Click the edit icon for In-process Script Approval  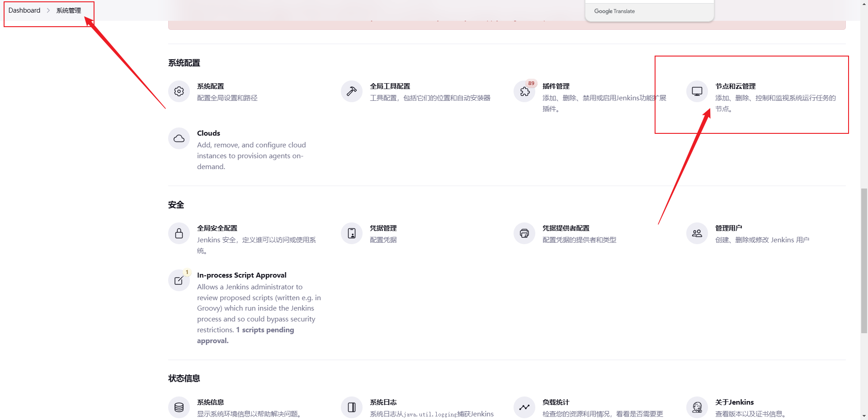point(179,280)
